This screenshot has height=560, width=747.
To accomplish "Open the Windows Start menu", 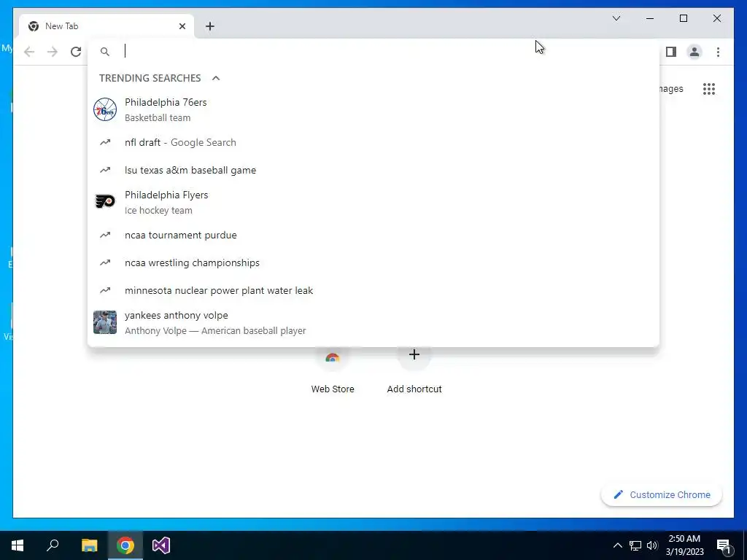I will pyautogui.click(x=18, y=545).
